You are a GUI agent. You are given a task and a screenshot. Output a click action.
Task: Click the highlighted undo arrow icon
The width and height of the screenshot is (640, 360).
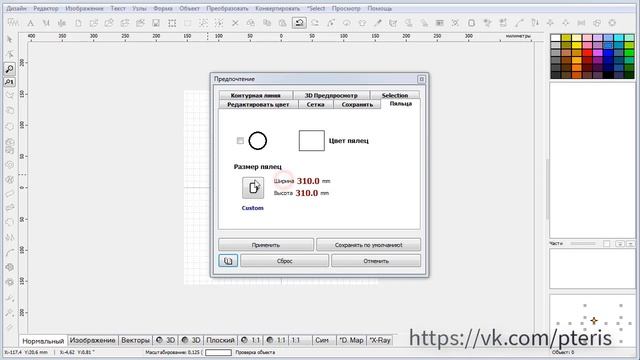coord(299,23)
